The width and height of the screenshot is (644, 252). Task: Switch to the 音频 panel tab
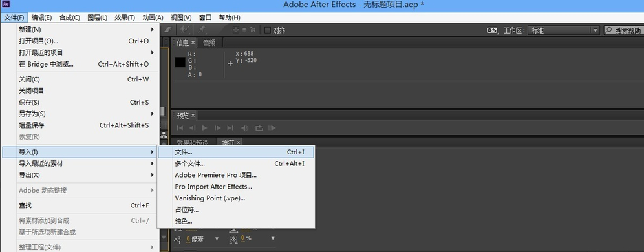[x=209, y=43]
